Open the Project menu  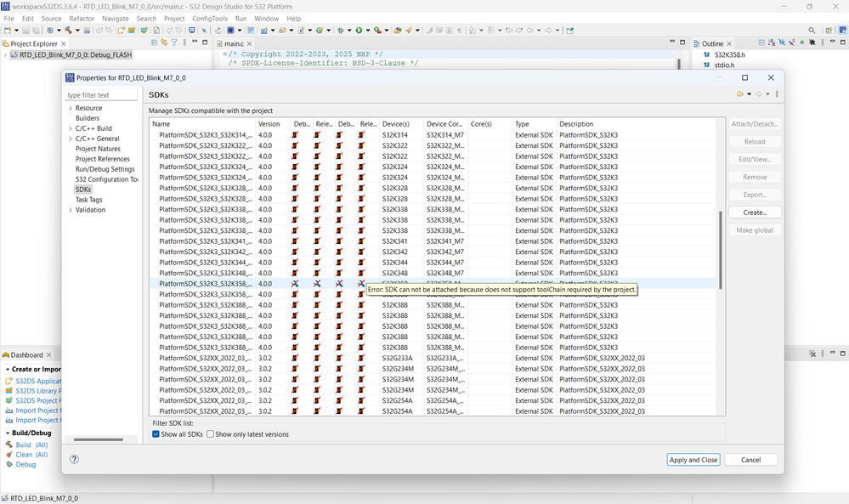pyautogui.click(x=174, y=19)
